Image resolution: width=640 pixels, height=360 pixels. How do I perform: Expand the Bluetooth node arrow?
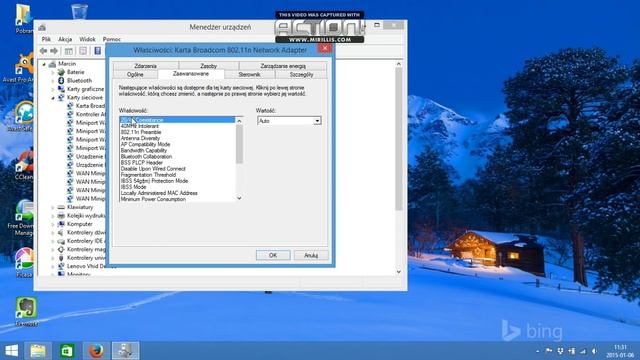point(53,81)
